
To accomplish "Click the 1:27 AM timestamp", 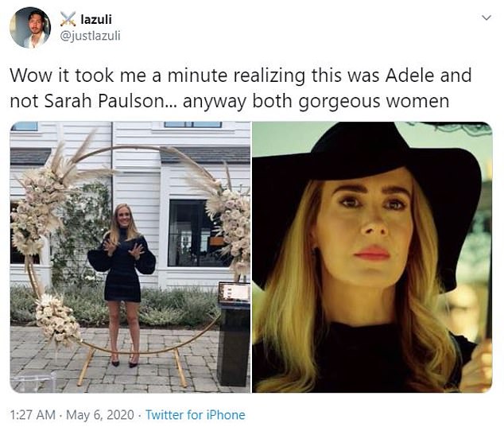I will point(33,414).
